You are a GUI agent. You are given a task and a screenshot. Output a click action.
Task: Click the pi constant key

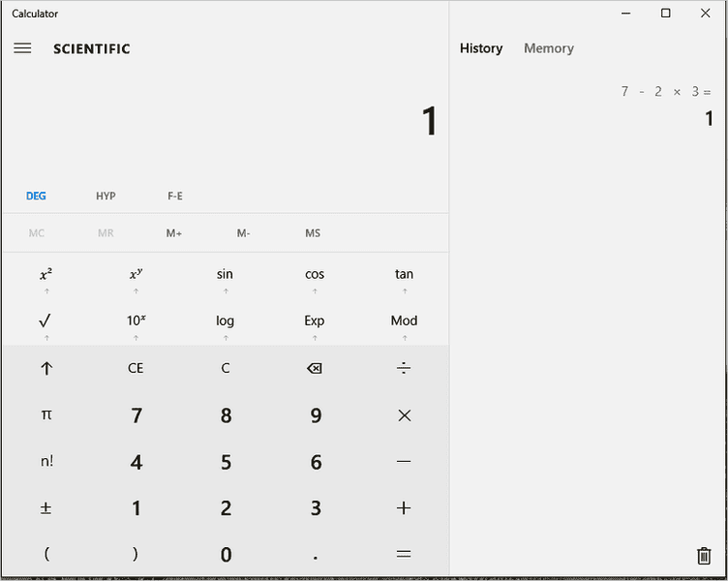[45, 414]
